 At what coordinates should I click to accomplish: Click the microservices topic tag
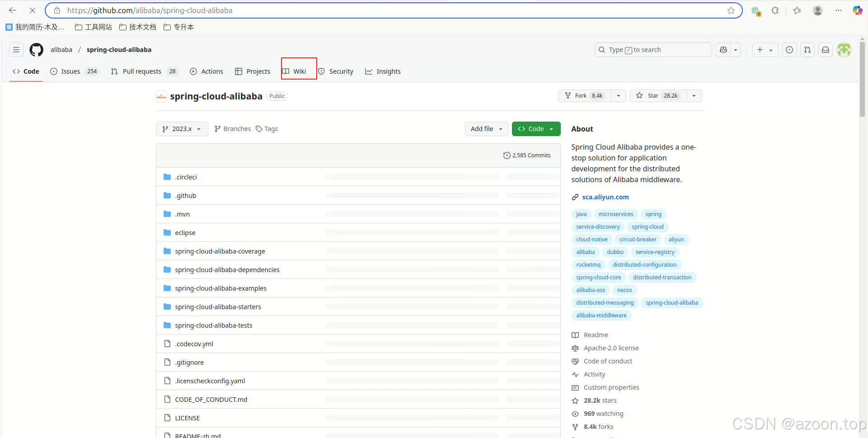coord(616,214)
